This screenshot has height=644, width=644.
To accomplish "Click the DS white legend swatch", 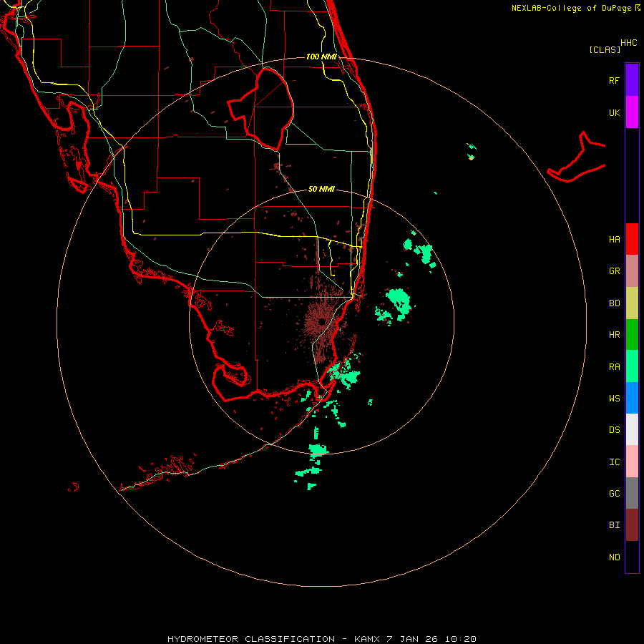I will coord(632,429).
